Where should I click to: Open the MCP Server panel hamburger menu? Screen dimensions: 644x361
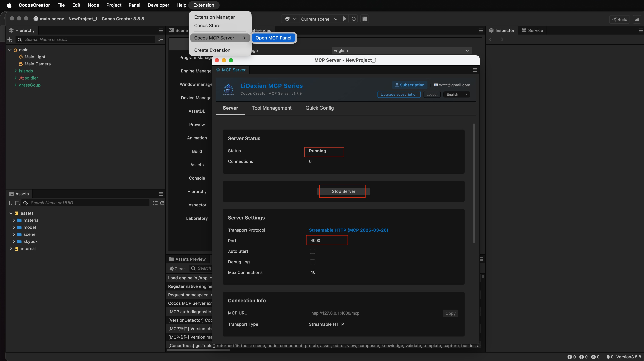475,70
